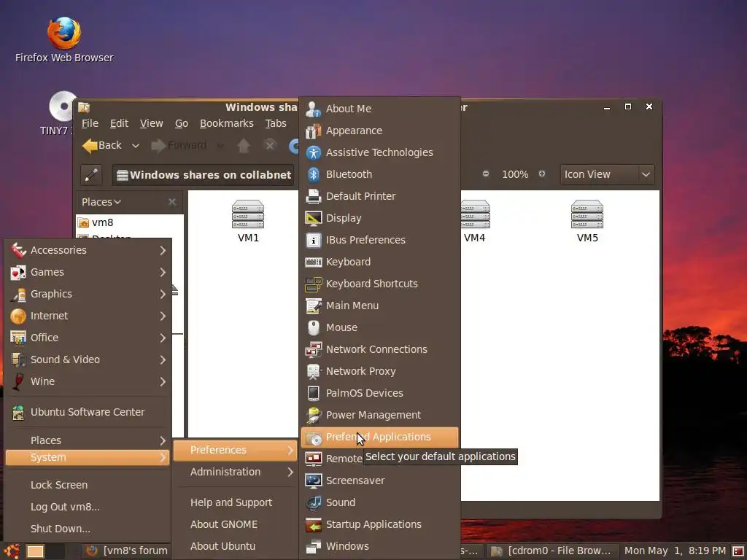The height and width of the screenshot is (560, 747).
Task: Click the Ubuntu logo menu button in panel
Action: [12, 551]
